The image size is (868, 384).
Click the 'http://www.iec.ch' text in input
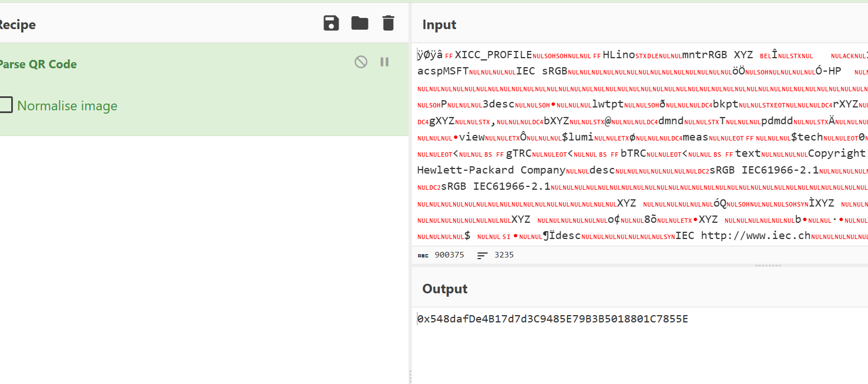tap(756, 236)
